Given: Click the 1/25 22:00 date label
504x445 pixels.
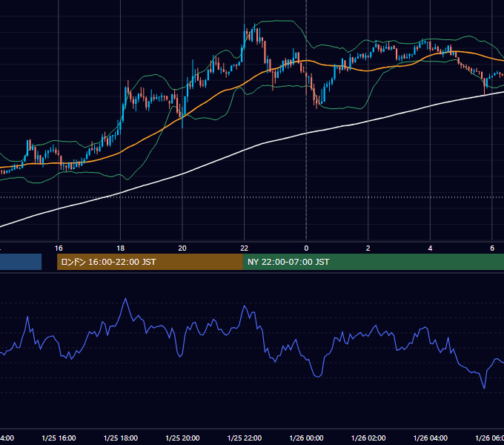Looking at the screenshot, I should [x=245, y=438].
